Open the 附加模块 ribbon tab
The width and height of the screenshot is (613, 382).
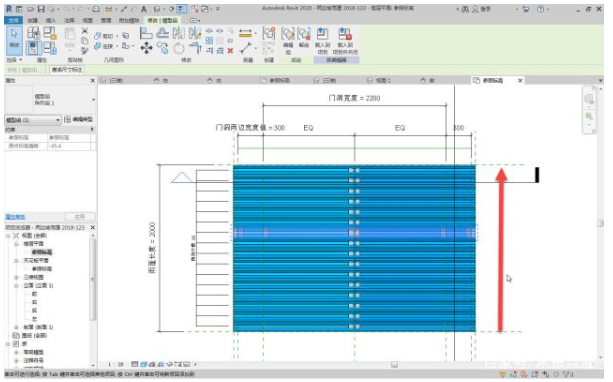pos(129,20)
